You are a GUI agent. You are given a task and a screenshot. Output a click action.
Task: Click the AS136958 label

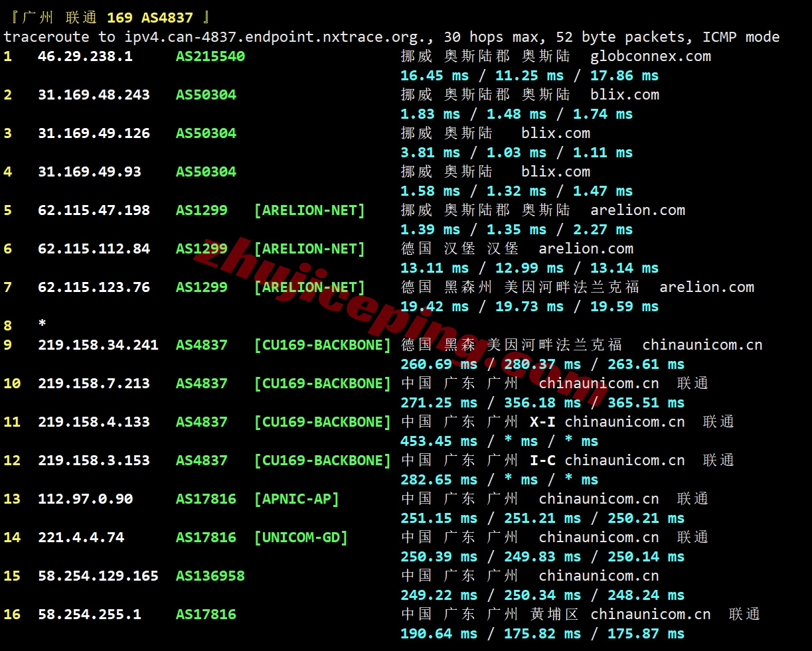point(210,576)
